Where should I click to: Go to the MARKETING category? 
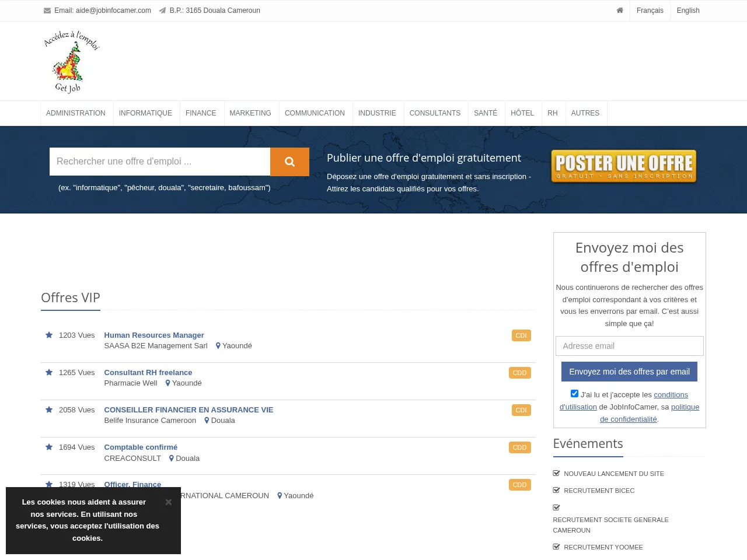(x=250, y=113)
